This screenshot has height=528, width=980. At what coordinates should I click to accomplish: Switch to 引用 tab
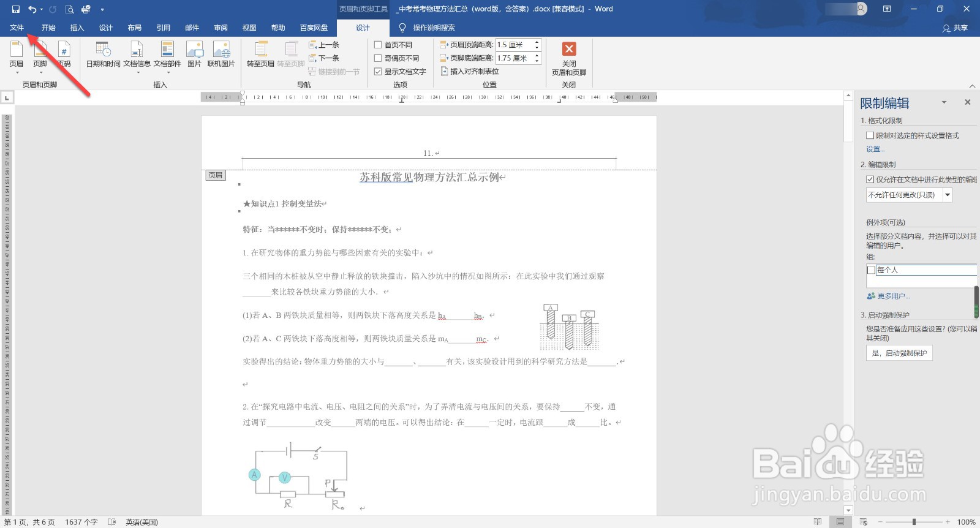(164, 28)
